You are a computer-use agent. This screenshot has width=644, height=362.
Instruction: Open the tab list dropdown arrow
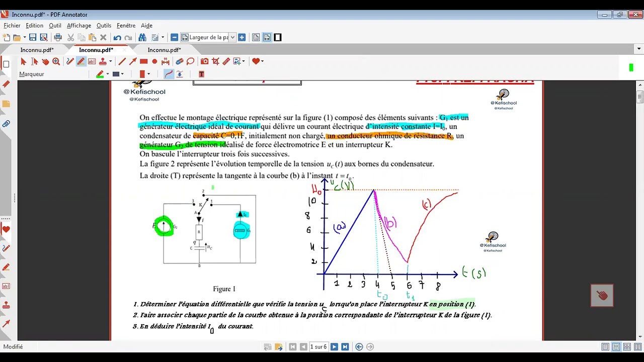[639, 49]
